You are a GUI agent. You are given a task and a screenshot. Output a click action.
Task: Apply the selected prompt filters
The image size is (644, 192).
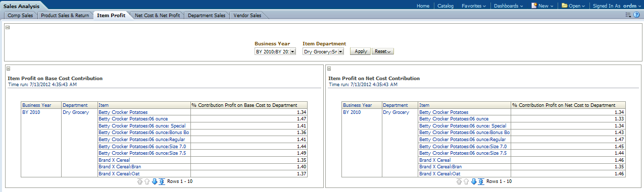click(361, 51)
